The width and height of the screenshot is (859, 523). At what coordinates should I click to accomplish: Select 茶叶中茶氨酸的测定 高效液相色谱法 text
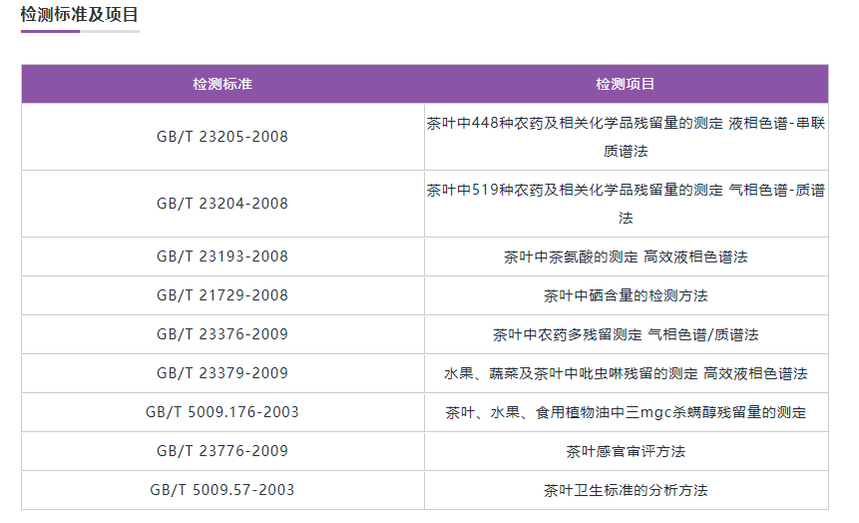[x=626, y=257]
